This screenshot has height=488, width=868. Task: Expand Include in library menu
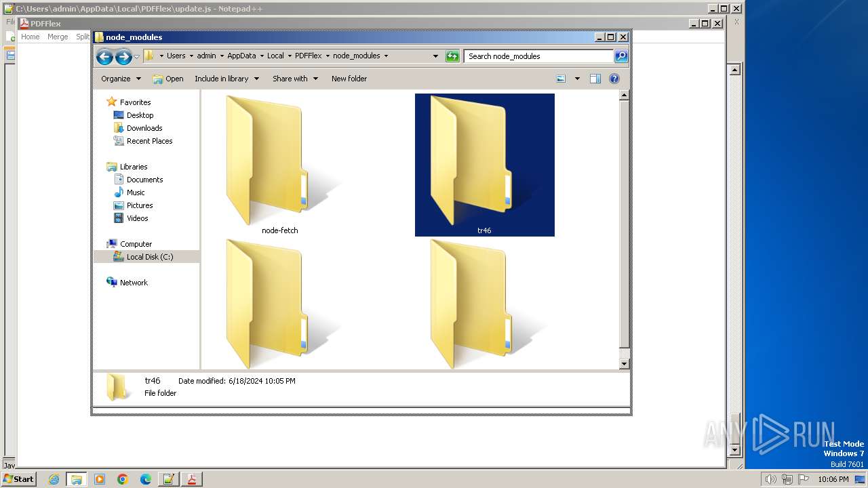pyautogui.click(x=226, y=79)
